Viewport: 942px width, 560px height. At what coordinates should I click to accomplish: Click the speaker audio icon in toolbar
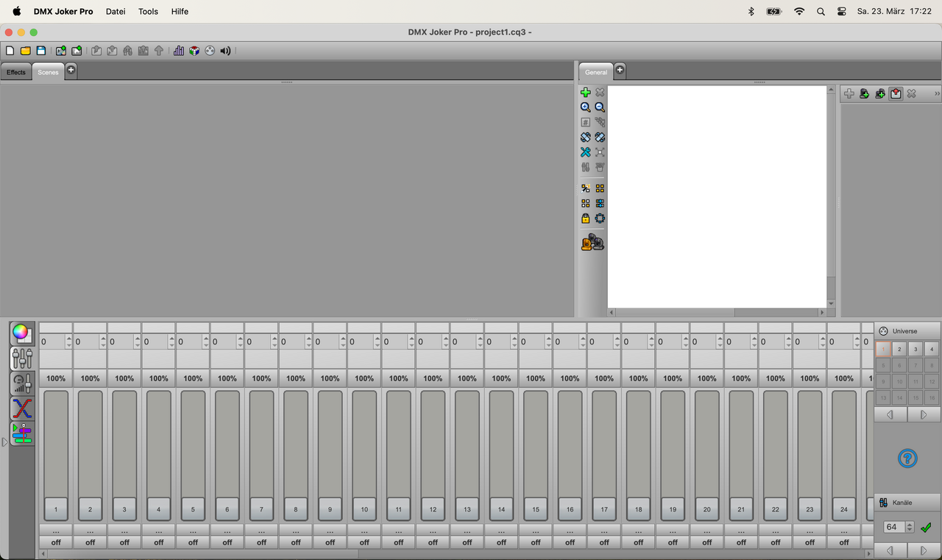tap(225, 51)
